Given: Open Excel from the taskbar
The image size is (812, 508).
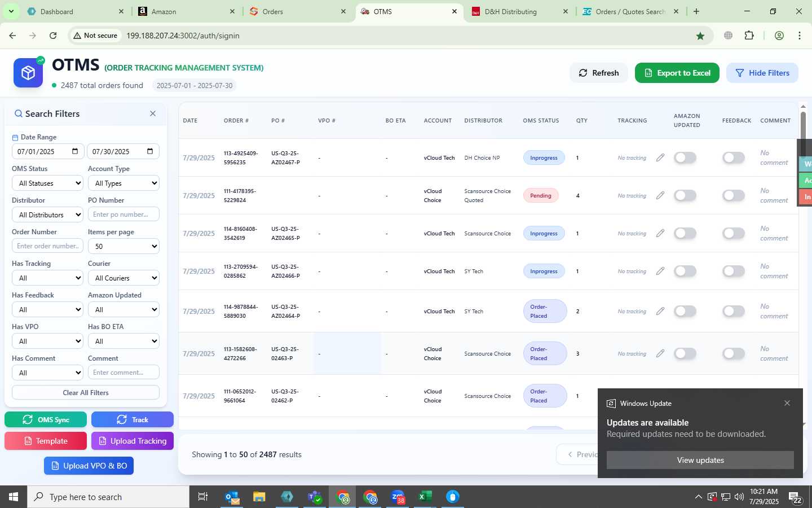Looking at the screenshot, I should [x=425, y=497].
